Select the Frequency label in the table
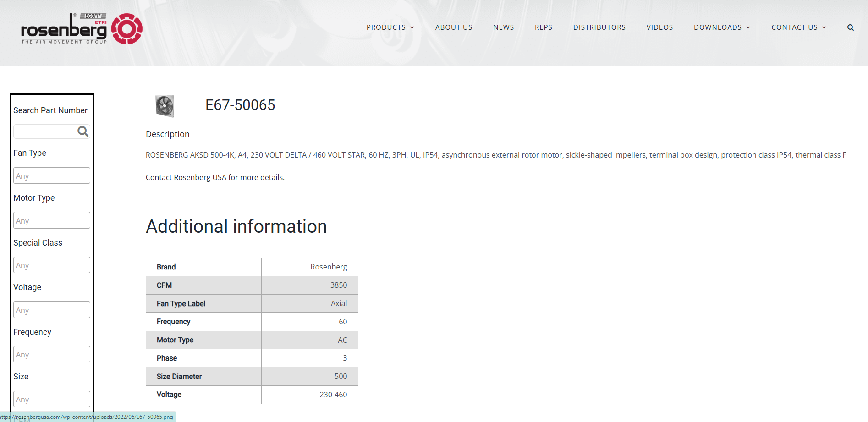This screenshot has width=868, height=422. [x=173, y=322]
